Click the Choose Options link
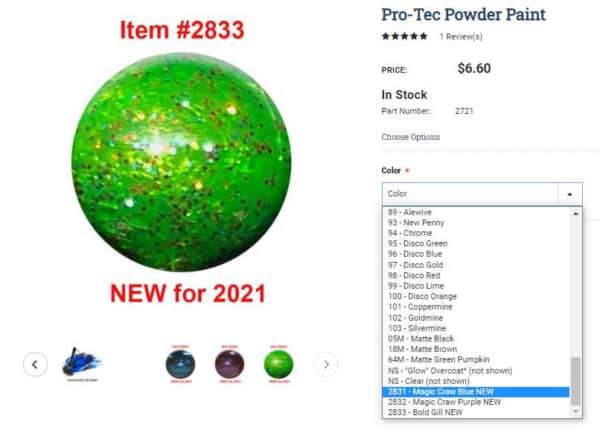The image size is (600, 439). [x=411, y=137]
